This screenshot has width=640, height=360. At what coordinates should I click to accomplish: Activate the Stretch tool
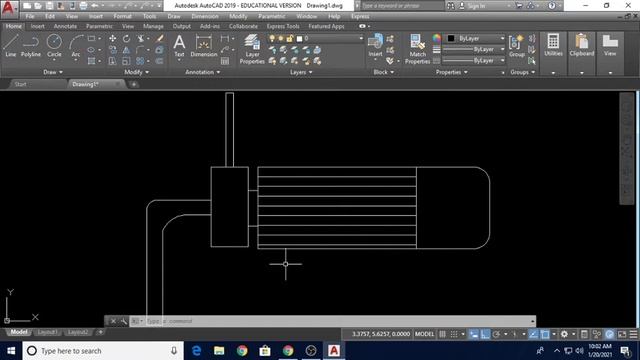(x=112, y=61)
